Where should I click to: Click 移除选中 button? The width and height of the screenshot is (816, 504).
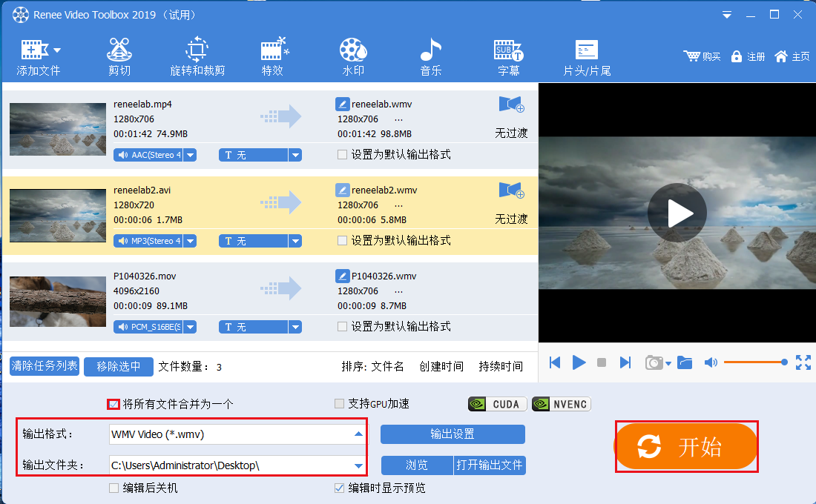pyautogui.click(x=119, y=367)
